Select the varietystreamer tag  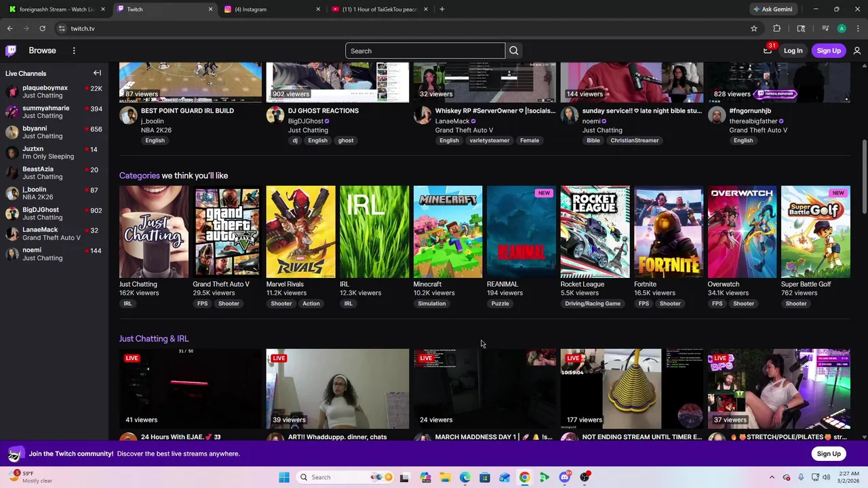point(490,140)
